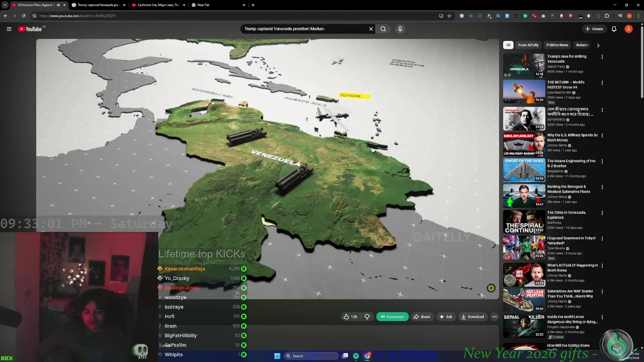Open options for Trump's case for striking Venezuela

[602, 57]
